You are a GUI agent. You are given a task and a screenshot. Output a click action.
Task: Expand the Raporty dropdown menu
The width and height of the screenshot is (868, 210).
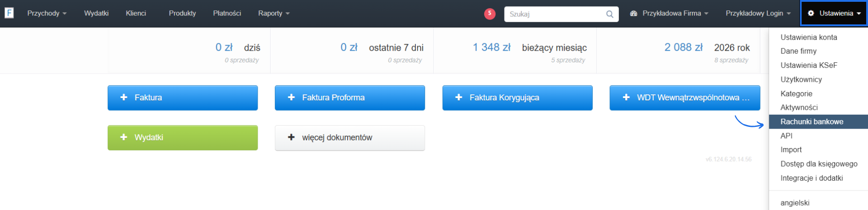tap(274, 14)
